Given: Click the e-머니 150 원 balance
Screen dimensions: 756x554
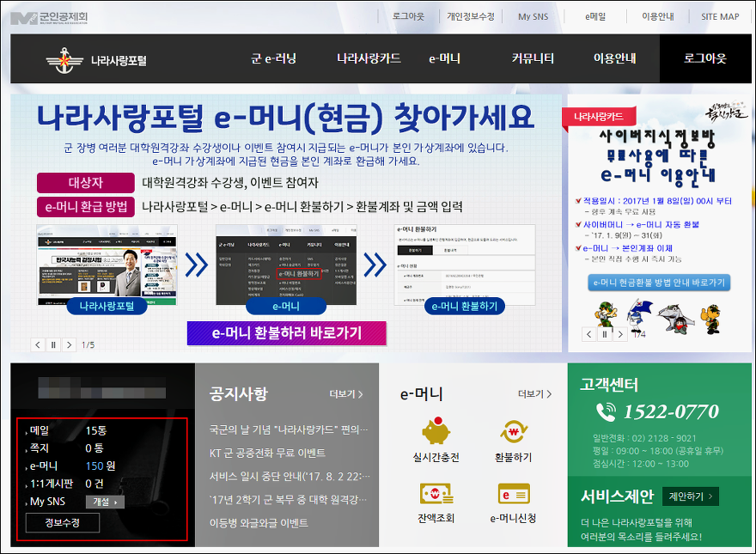Looking at the screenshot, I should [101, 466].
